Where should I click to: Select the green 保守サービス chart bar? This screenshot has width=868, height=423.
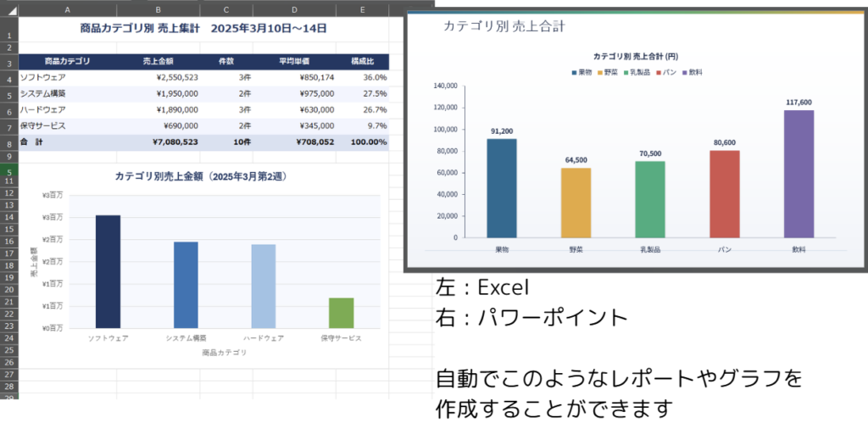(342, 312)
